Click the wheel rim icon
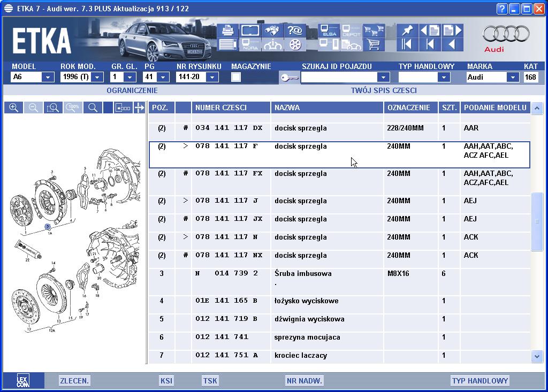This screenshot has width=548, height=392. (295, 45)
